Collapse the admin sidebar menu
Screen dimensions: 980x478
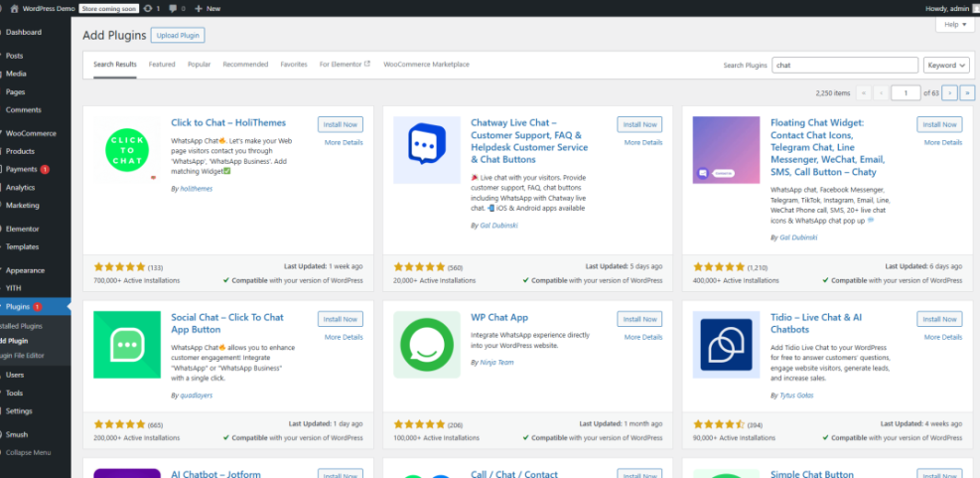click(28, 452)
